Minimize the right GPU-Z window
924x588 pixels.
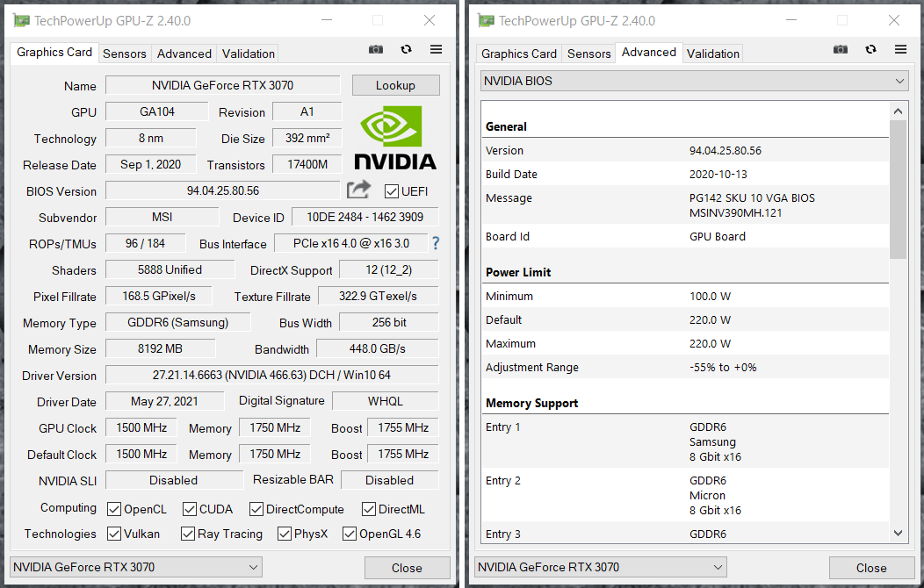click(x=791, y=20)
